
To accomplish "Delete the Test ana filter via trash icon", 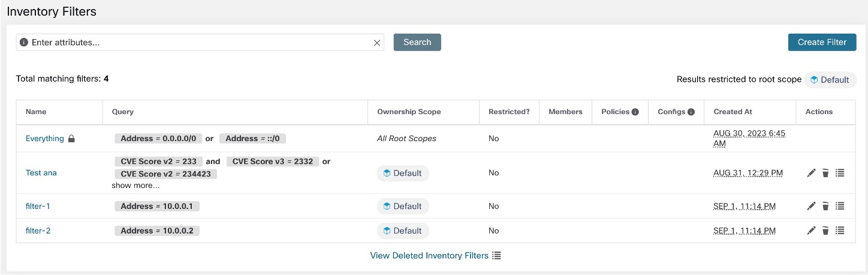I will 825,173.
